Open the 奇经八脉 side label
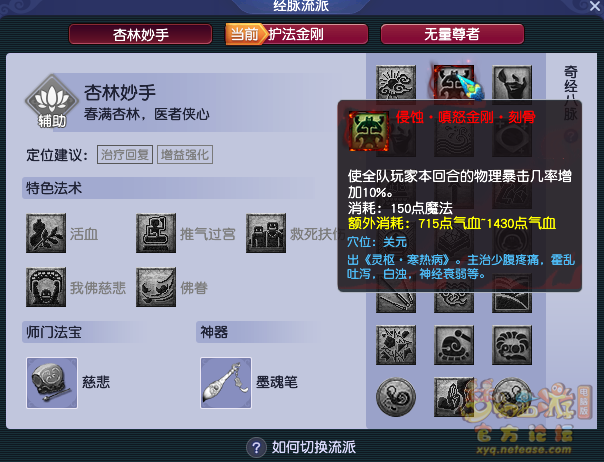Viewport: 604px width, 462px height. pyautogui.click(x=570, y=93)
